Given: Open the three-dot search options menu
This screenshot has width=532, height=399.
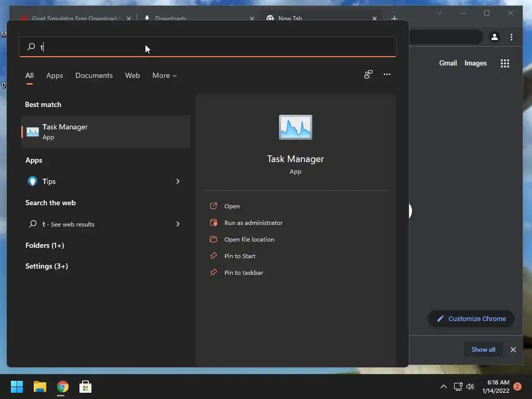Looking at the screenshot, I should point(387,74).
